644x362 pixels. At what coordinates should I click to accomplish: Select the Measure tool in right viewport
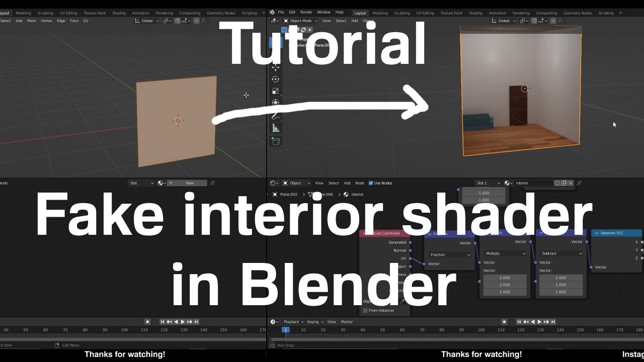click(x=275, y=128)
